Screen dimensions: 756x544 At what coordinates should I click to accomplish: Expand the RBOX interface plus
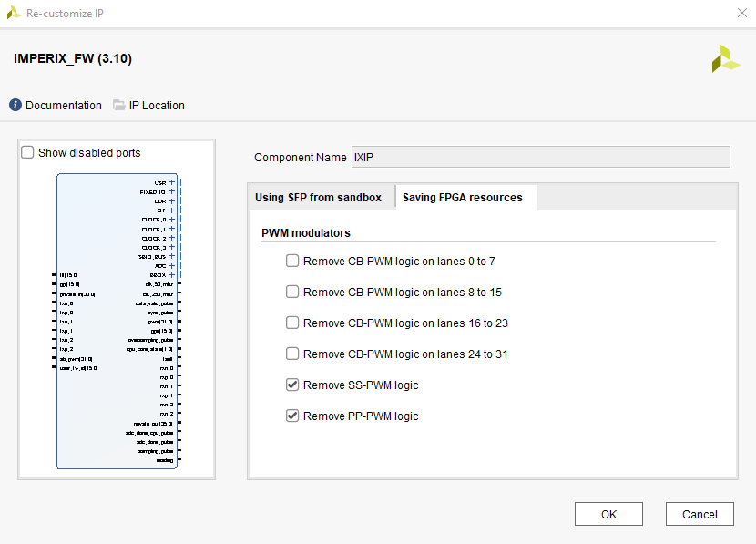(x=171, y=275)
